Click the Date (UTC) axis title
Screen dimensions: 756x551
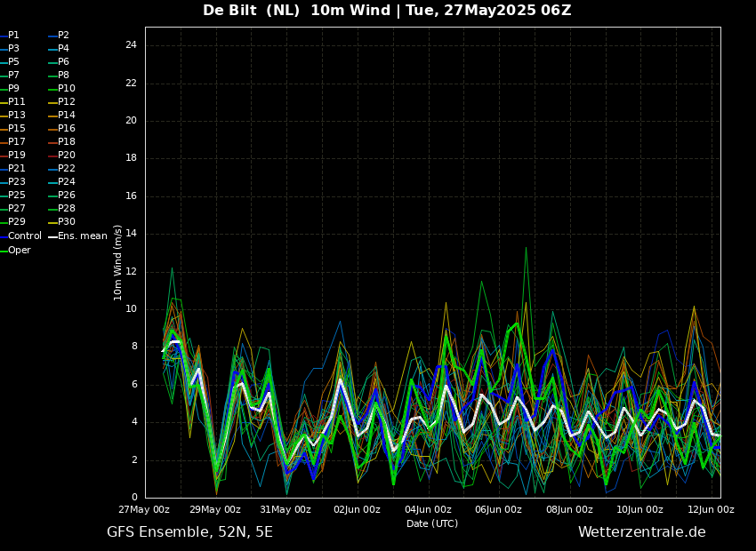(432, 523)
